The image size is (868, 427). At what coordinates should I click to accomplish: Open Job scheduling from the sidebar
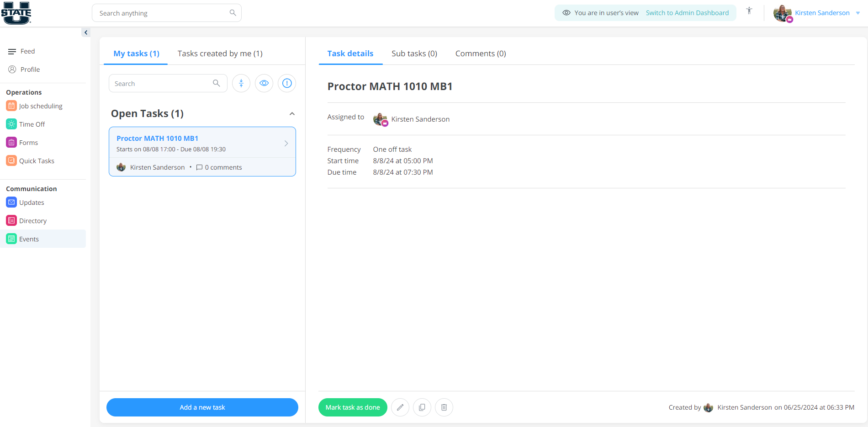[41, 106]
